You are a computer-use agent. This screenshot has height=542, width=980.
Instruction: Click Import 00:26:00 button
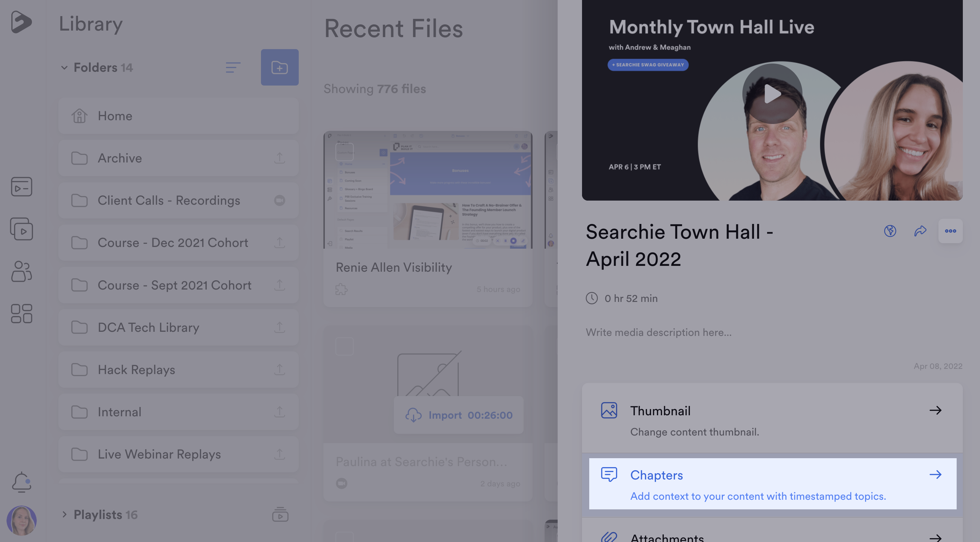point(458,415)
